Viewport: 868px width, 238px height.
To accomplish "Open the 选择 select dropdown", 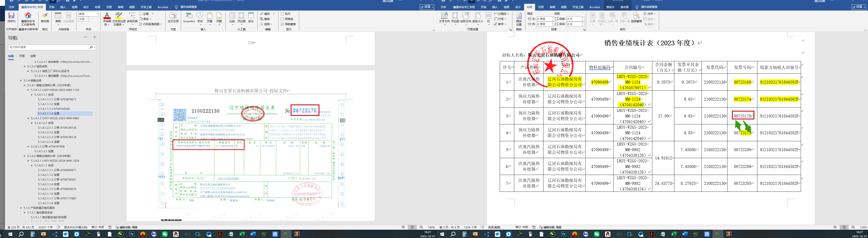I will click(x=266, y=24).
